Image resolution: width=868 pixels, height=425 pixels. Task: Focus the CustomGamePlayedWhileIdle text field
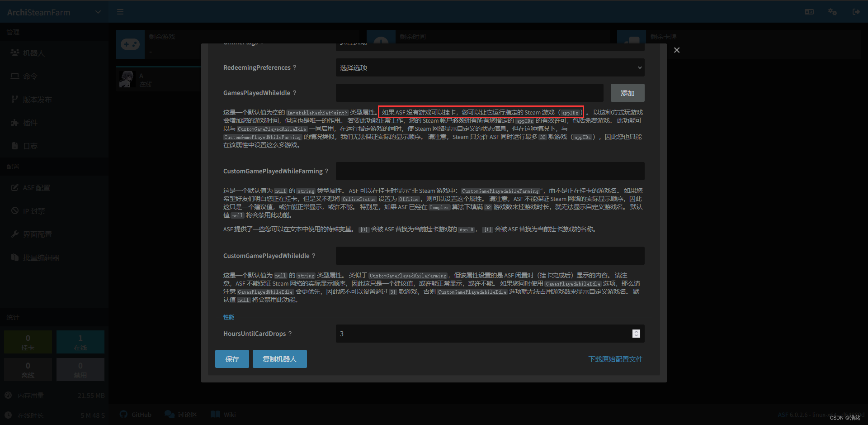point(490,256)
